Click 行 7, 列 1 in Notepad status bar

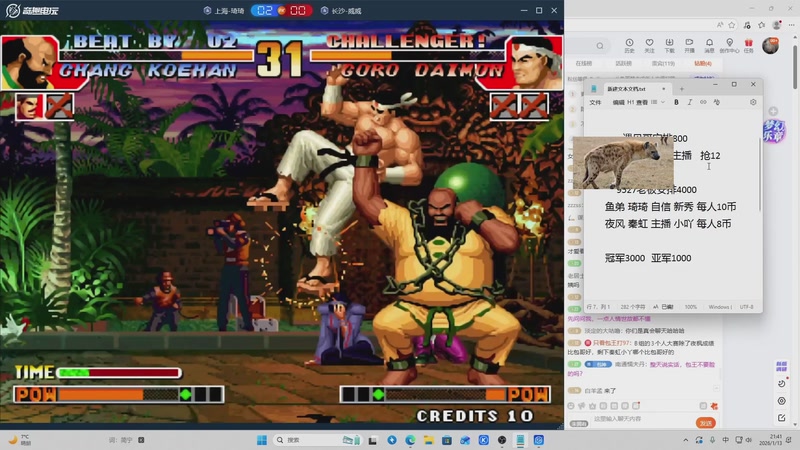(x=598, y=307)
